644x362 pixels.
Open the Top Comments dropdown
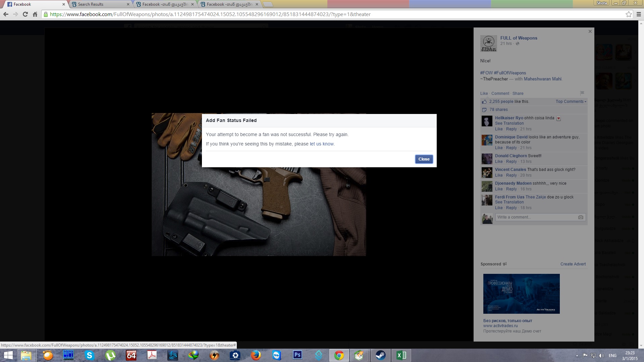pyautogui.click(x=571, y=102)
